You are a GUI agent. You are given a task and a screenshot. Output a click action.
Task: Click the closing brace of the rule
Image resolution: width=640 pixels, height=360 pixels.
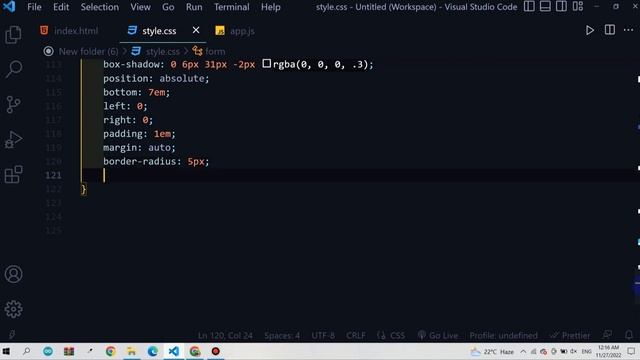(83, 189)
